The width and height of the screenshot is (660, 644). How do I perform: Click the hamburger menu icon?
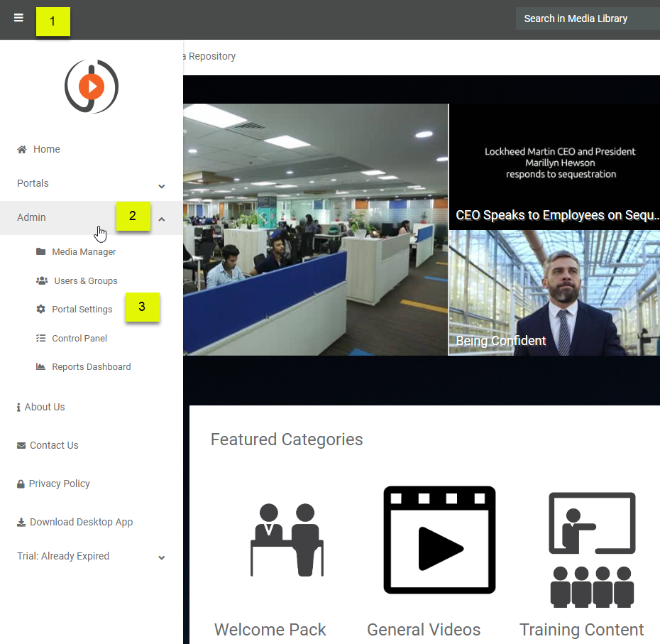(18, 18)
